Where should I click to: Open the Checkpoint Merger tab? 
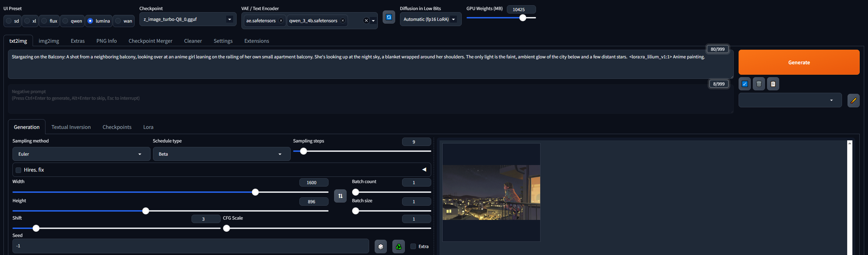click(150, 41)
